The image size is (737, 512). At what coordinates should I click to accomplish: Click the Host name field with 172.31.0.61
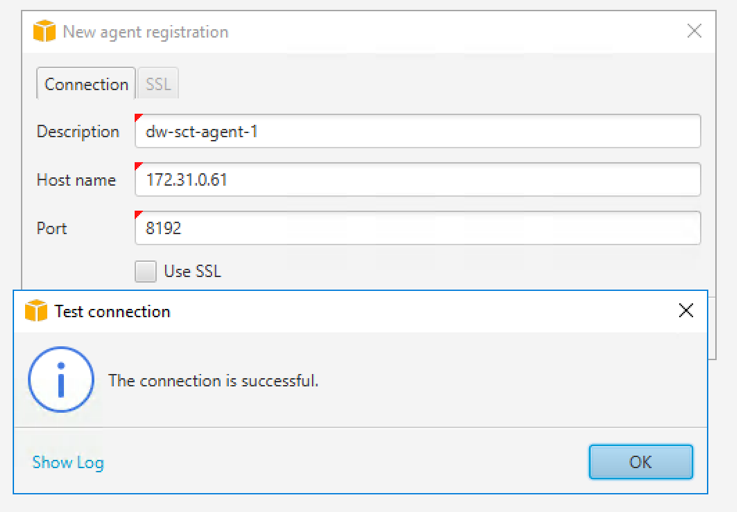coord(418,180)
